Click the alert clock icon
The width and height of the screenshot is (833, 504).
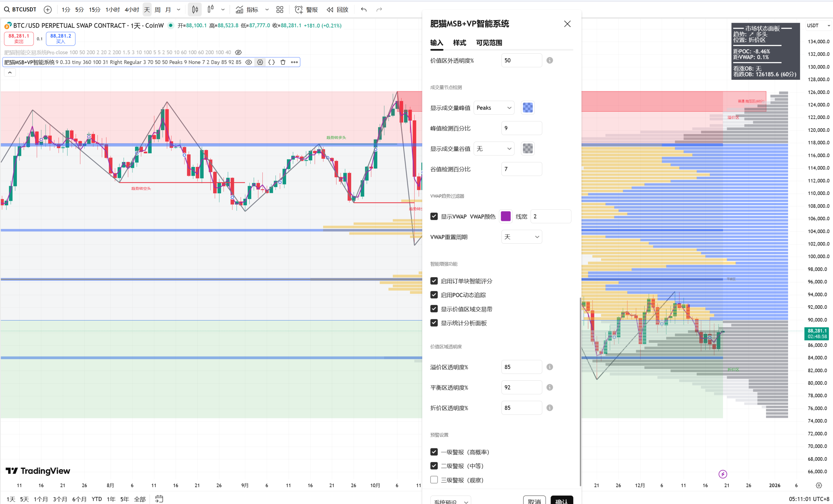click(x=298, y=9)
